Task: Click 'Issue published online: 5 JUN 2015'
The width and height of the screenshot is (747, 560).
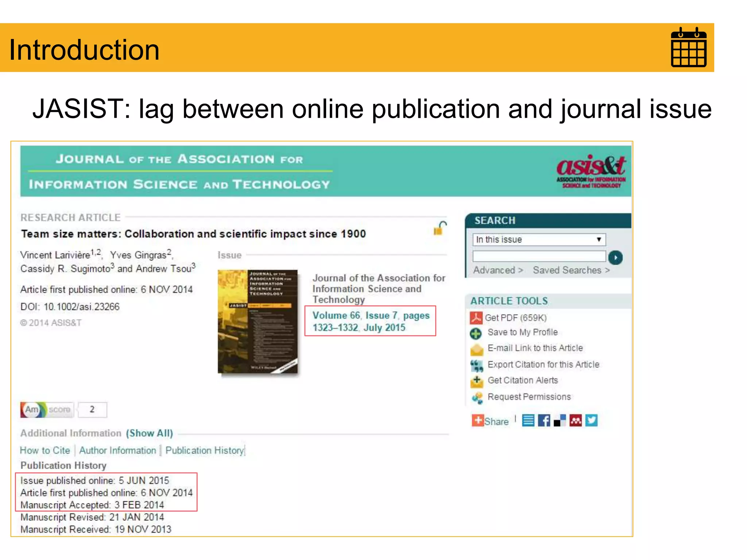Action: 94,481
